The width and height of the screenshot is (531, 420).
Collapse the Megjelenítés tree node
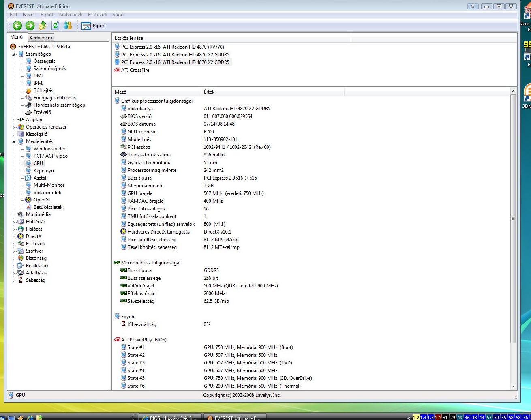[13, 141]
